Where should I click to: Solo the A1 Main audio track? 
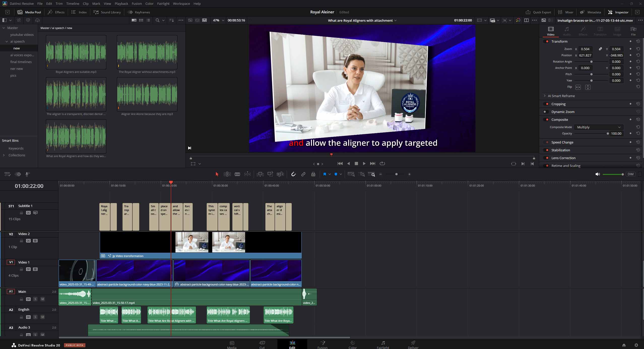(35, 299)
